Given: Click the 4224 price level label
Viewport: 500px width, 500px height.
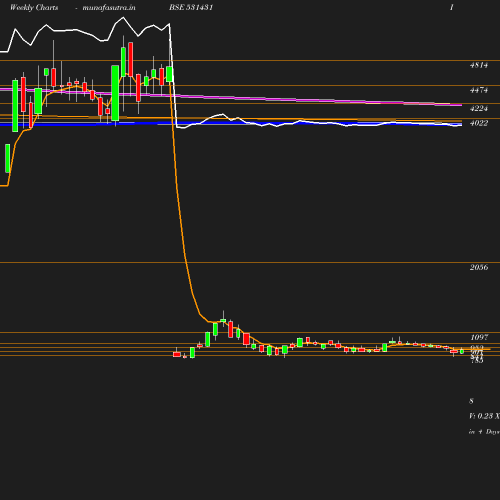Looking at the screenshot, I should point(479,108).
